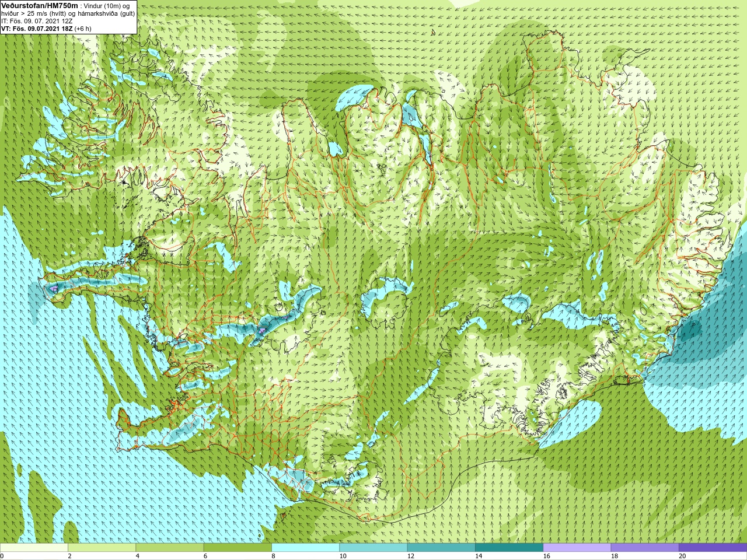The image size is (747, 560).
Task: Select the 4–6 m/s green legend swatch
Action: [169, 548]
